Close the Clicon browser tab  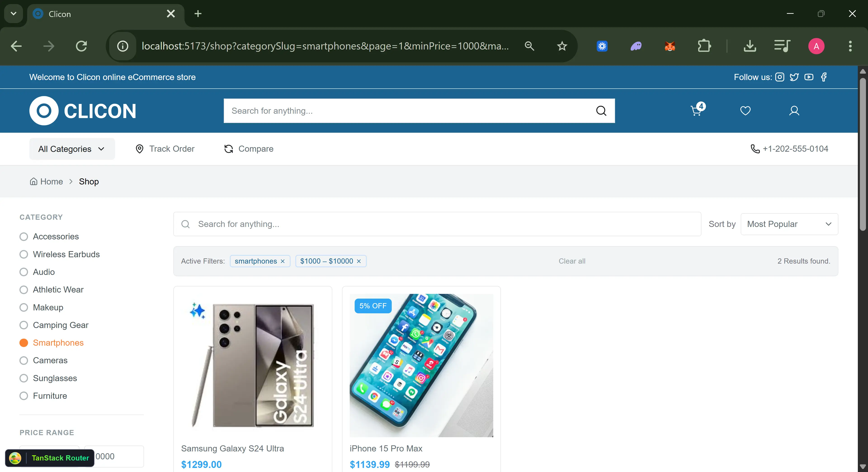coord(171,14)
